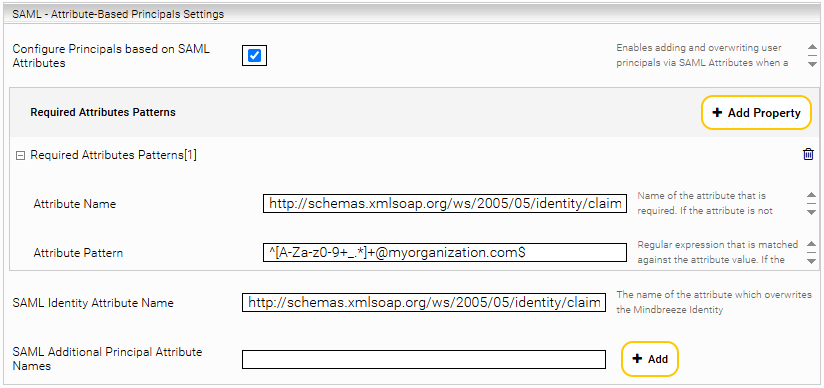Viewport: 824px width, 388px height.
Task: Focus the SAML Additional Principal Attribute Names field
Action: 424,359
